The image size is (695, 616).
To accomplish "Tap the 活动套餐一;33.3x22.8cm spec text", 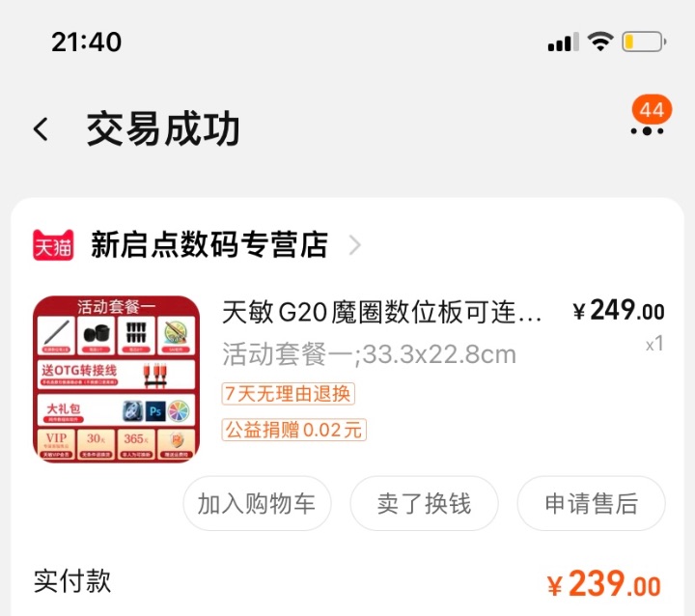I will pos(369,354).
